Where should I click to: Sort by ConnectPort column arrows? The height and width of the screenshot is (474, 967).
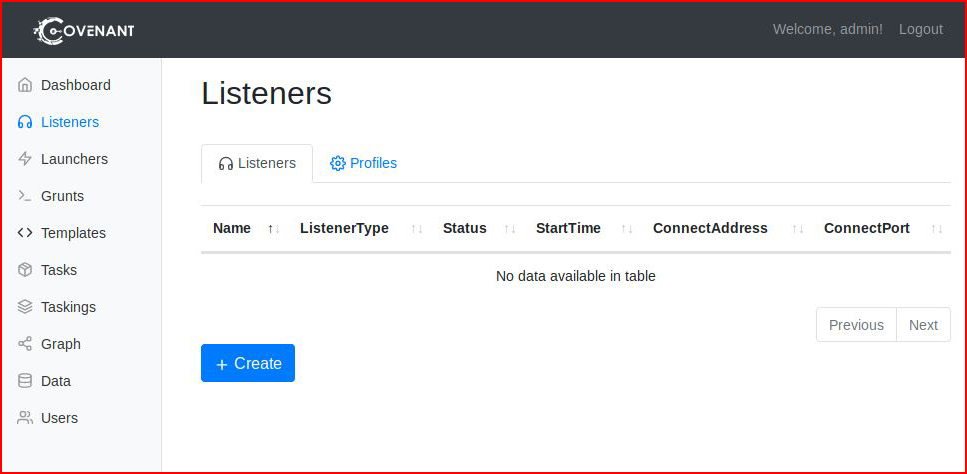tap(937, 229)
